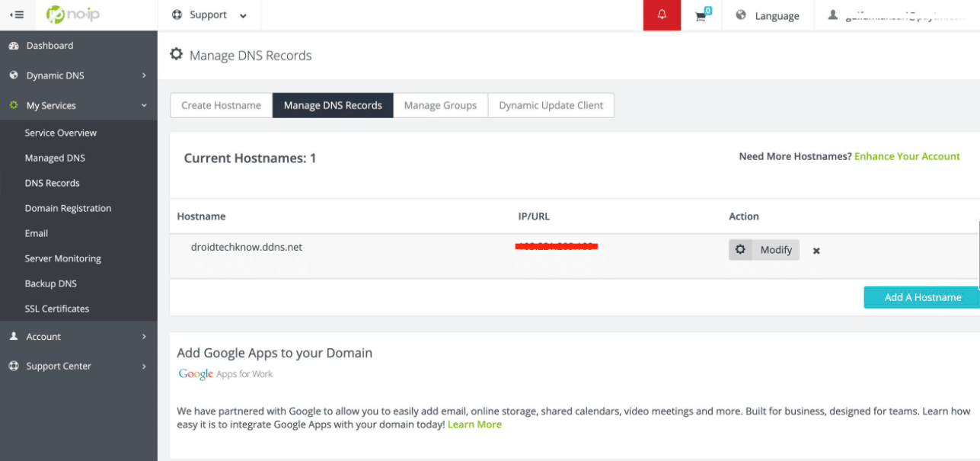Click the user account person icon
980x461 pixels.
coord(832,14)
